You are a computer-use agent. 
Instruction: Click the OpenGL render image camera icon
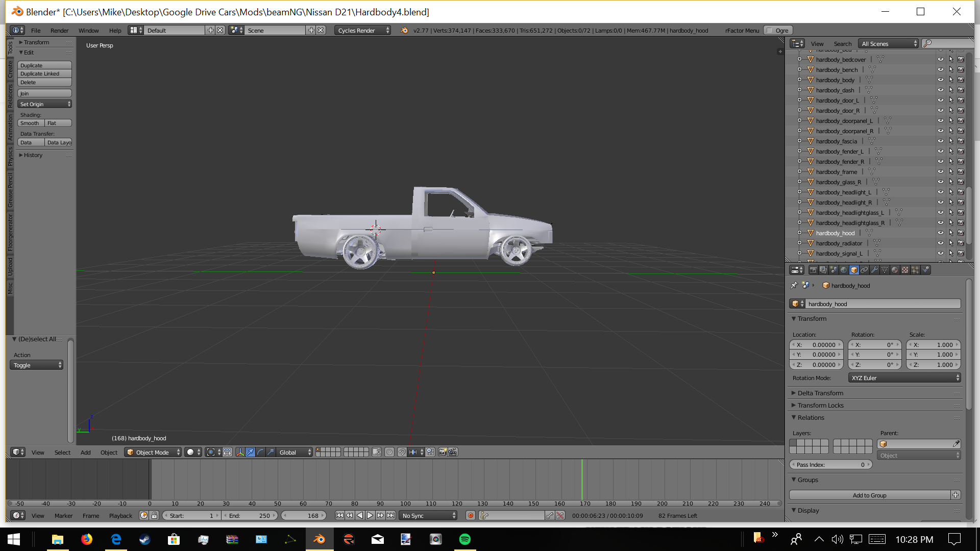pyautogui.click(x=443, y=452)
